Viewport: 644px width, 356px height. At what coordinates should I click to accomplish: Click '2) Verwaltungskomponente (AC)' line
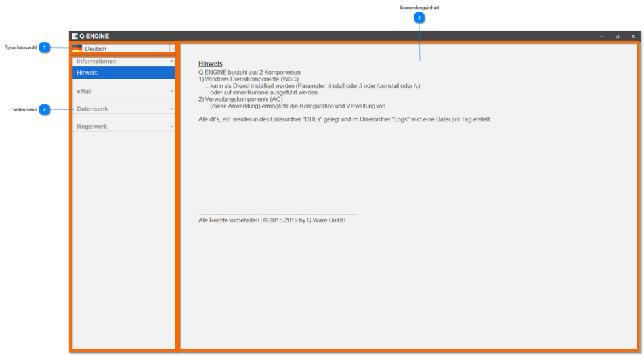coord(241,99)
